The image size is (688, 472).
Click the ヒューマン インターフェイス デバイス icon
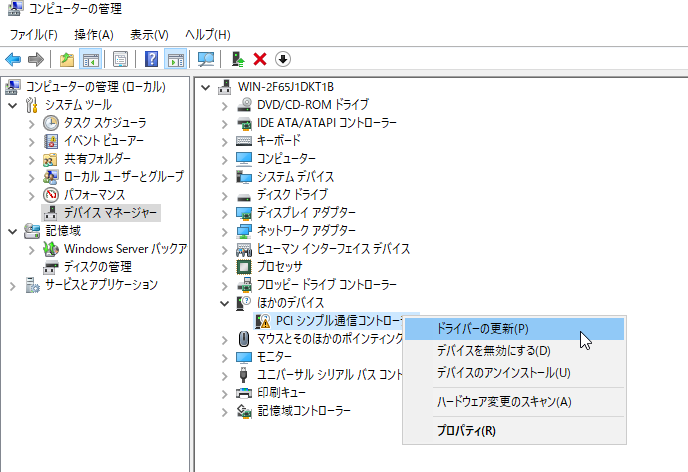244,249
